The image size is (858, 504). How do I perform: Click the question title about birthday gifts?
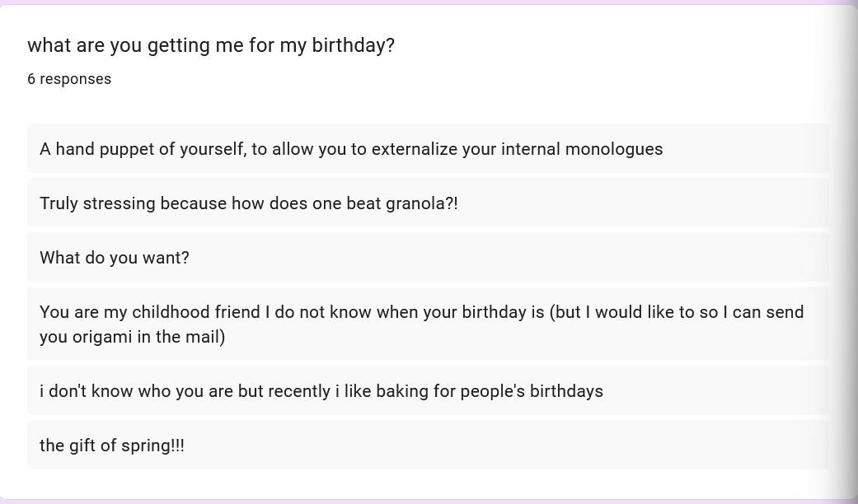click(210, 45)
